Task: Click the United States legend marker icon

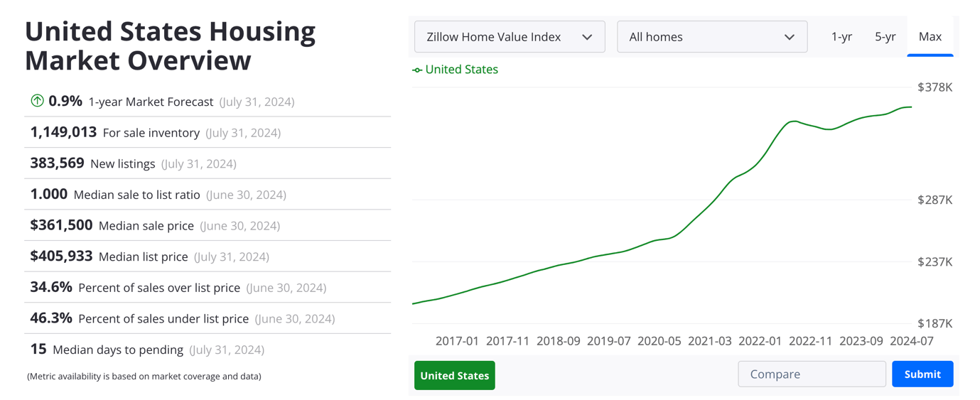Action: coord(417,70)
